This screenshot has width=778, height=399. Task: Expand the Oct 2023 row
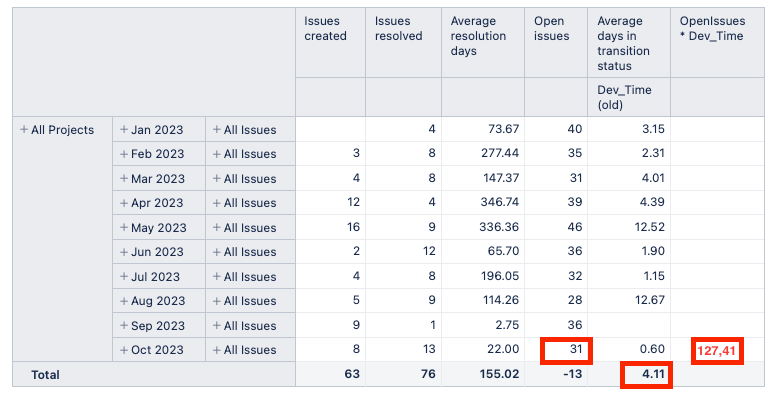124,350
